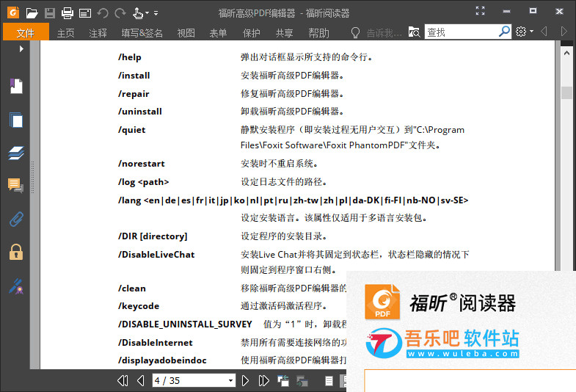Switch to the 注释 tab
This screenshot has height=392, width=576.
tap(98, 33)
